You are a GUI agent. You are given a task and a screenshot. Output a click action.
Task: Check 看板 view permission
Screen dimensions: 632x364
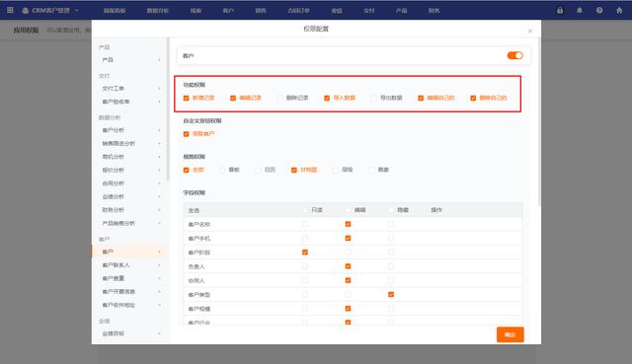click(222, 170)
